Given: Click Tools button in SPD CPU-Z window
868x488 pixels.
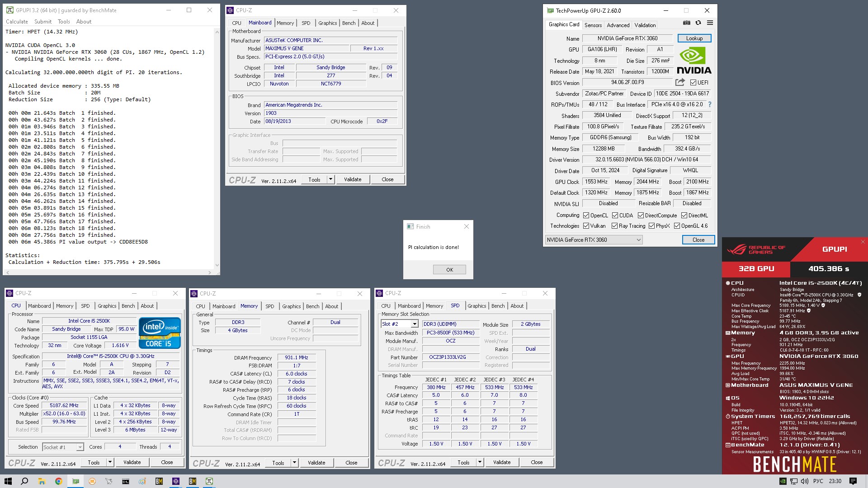Looking at the screenshot, I should point(463,462).
